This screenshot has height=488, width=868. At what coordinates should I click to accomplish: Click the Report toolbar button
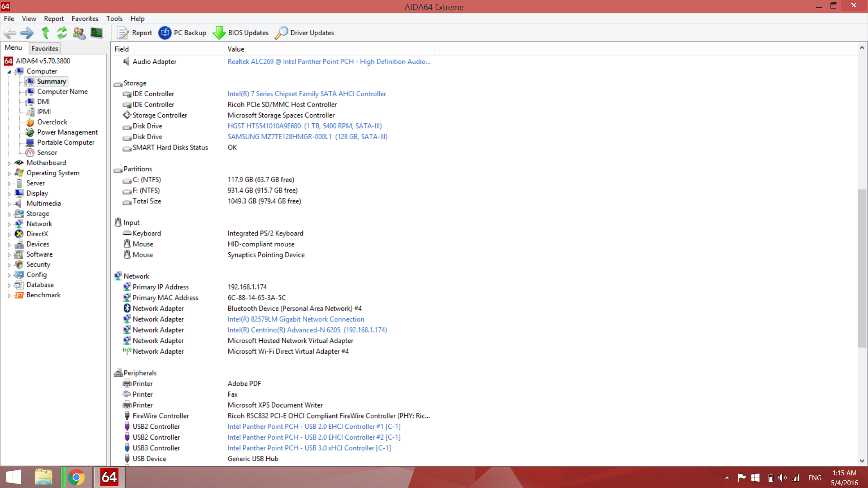pyautogui.click(x=135, y=33)
